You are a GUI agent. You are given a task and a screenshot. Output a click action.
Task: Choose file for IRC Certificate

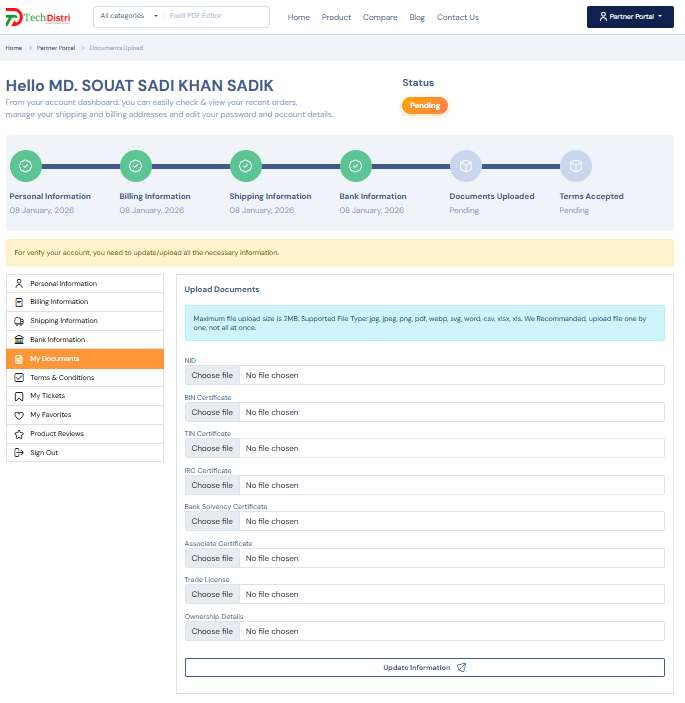(x=212, y=485)
